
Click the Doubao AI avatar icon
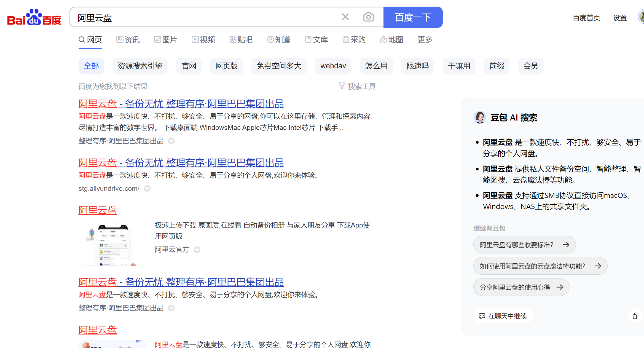(480, 117)
